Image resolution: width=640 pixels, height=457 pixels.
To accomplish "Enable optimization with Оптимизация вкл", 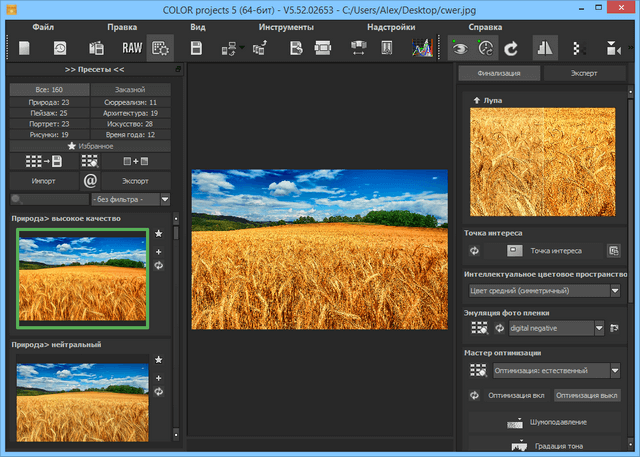I will pos(517,395).
